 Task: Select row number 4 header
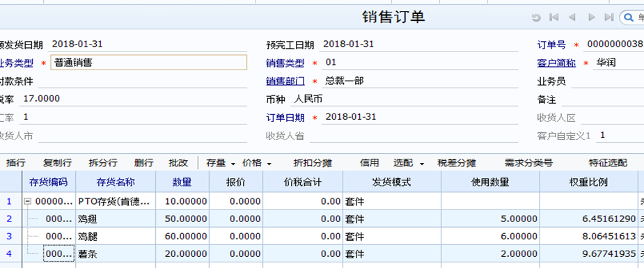click(x=10, y=254)
